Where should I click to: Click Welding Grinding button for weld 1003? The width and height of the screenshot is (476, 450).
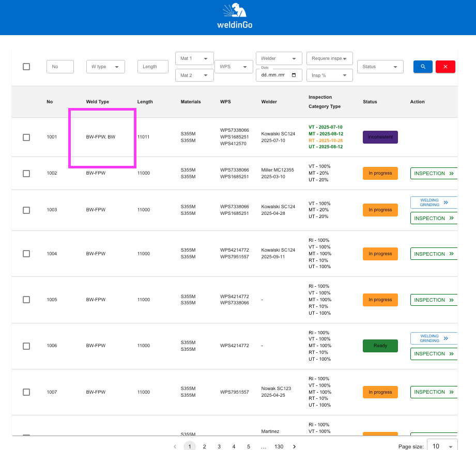click(434, 203)
